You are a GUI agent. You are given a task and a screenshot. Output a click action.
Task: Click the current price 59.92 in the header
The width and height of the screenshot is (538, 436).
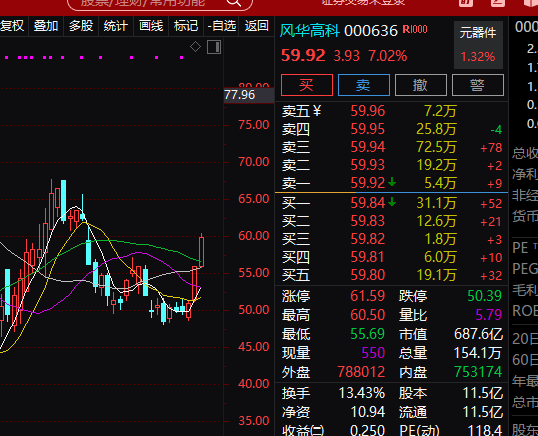point(303,55)
